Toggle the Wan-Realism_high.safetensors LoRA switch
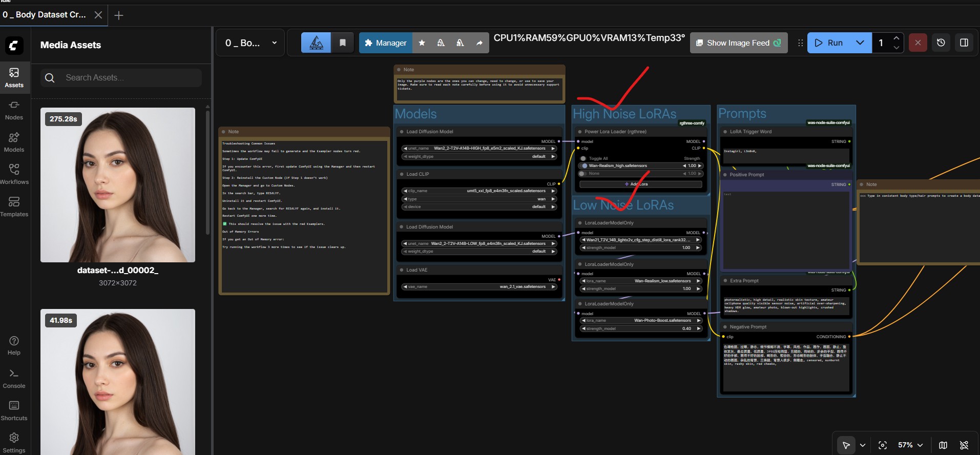This screenshot has height=455, width=980. [585, 166]
